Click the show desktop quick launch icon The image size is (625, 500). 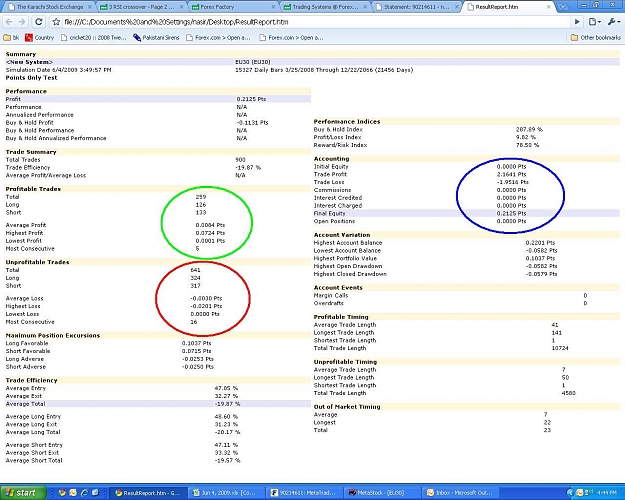click(95, 493)
